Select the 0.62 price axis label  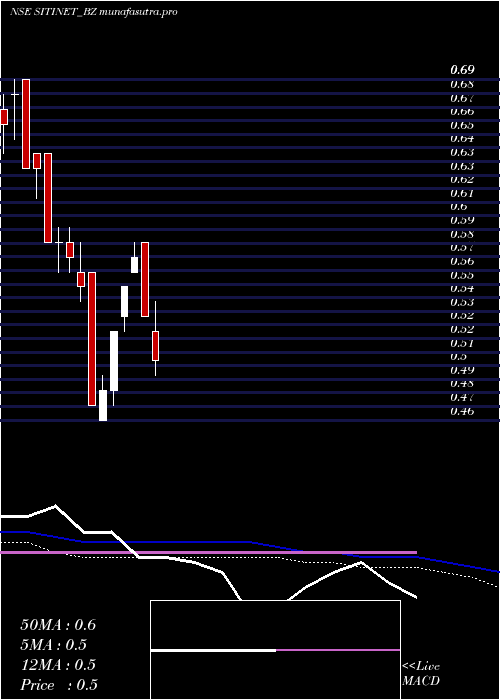(x=462, y=179)
